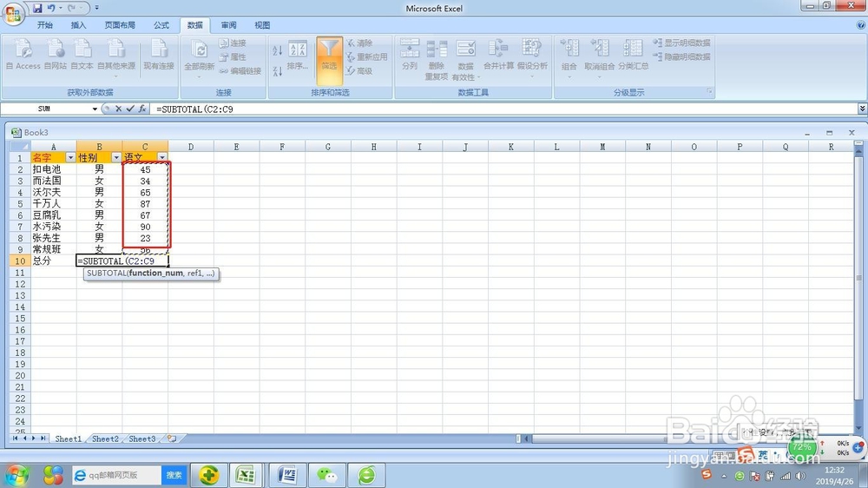
Task: Open Excel Help question mark
Action: tap(861, 25)
